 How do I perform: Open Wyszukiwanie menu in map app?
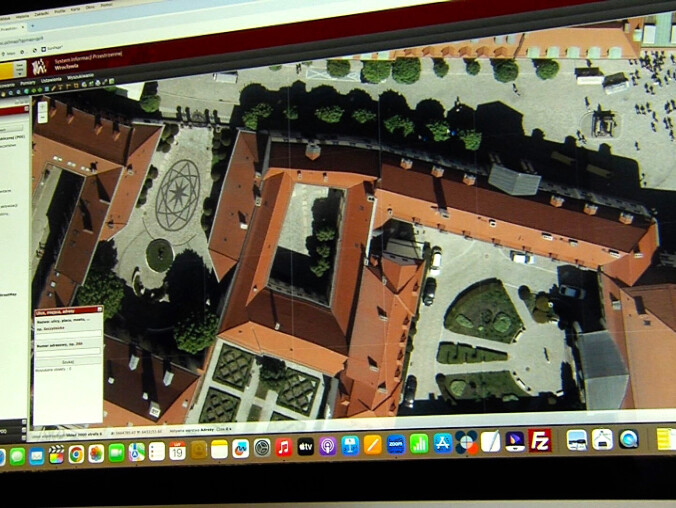[80, 78]
